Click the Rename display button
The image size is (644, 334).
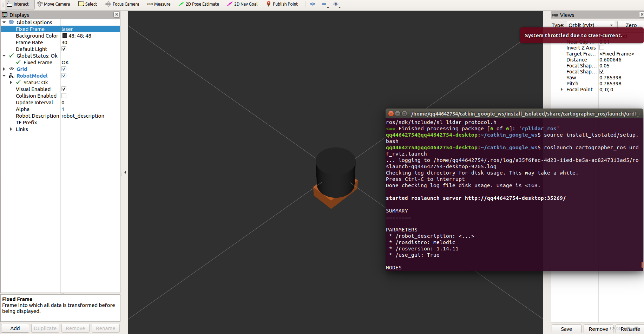(106, 328)
